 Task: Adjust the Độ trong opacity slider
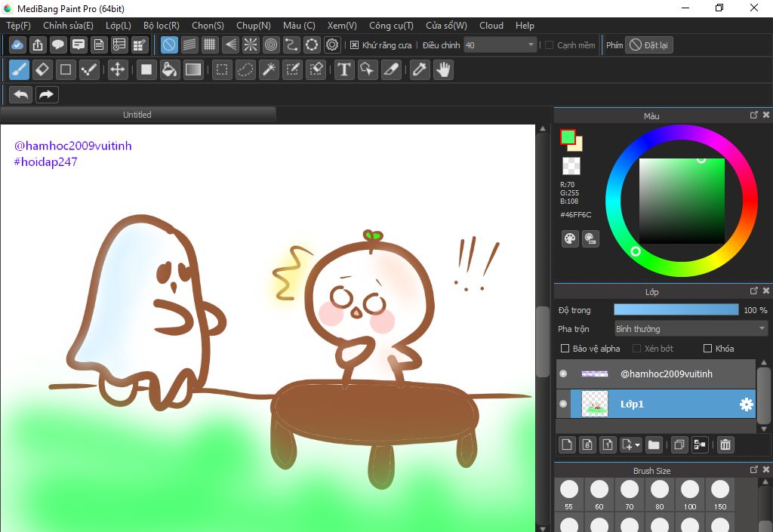click(x=676, y=309)
